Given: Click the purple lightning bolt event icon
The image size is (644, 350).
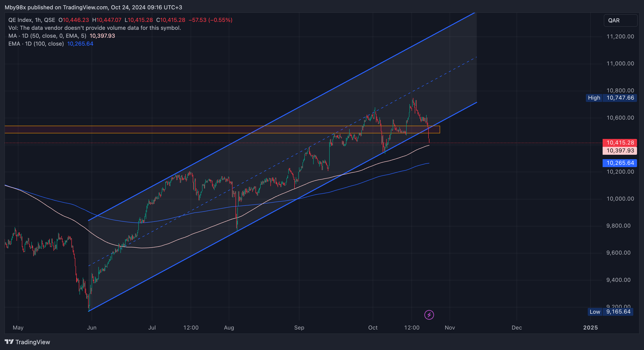Looking at the screenshot, I should [429, 315].
